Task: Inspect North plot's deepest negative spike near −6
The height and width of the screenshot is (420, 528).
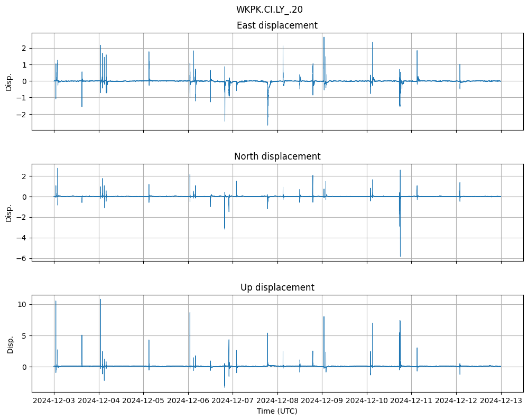Action: [x=400, y=256]
